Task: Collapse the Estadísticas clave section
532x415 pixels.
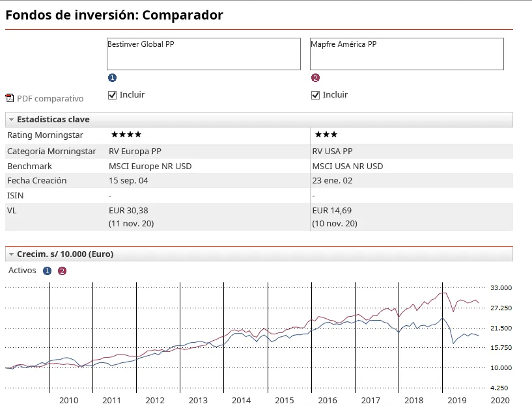Action: click(12, 120)
